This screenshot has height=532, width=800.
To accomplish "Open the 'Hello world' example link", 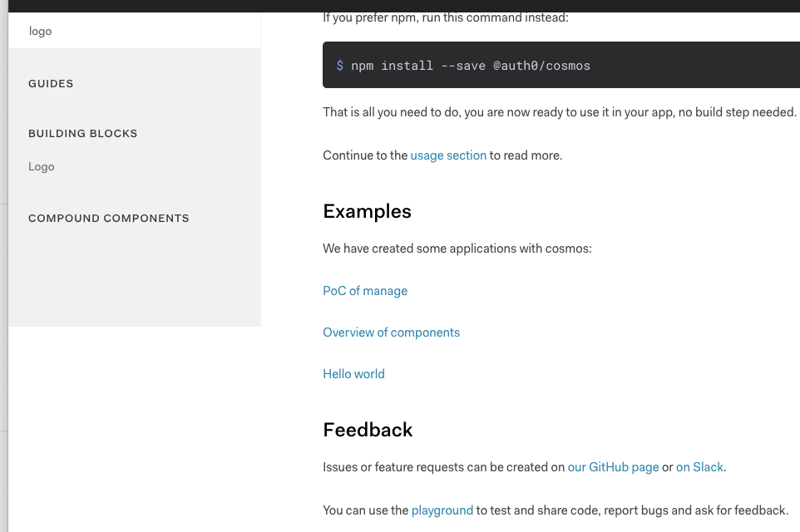I will [x=353, y=374].
